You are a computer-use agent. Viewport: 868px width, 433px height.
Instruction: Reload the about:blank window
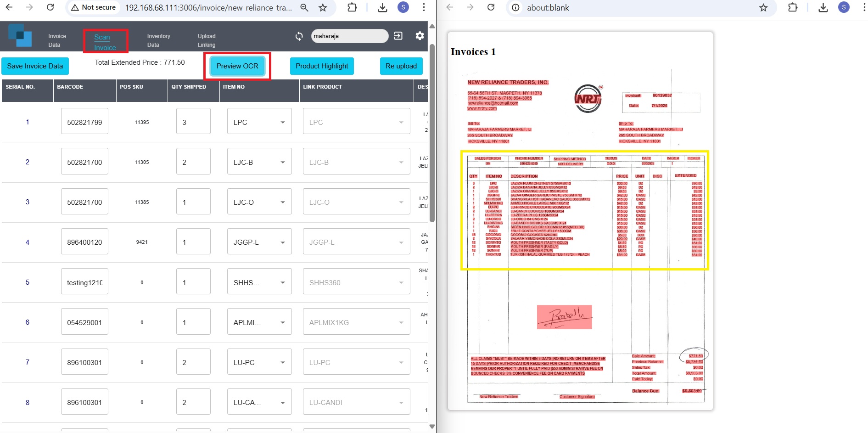pyautogui.click(x=491, y=7)
